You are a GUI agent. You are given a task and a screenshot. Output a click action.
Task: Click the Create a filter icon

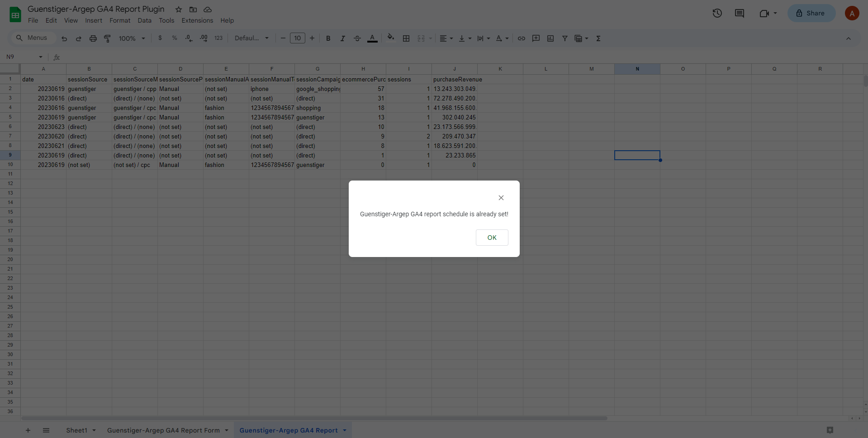tap(565, 38)
